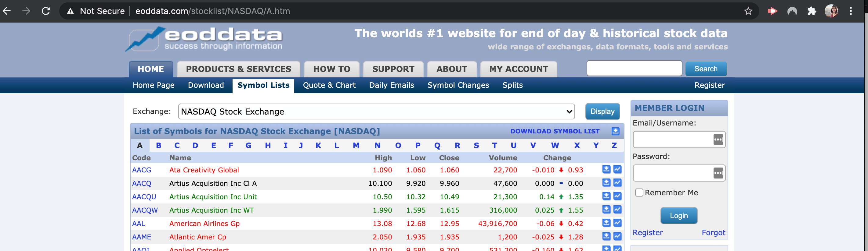Open the chart icon for AACQ row
The image size is (868, 251).
617,183
